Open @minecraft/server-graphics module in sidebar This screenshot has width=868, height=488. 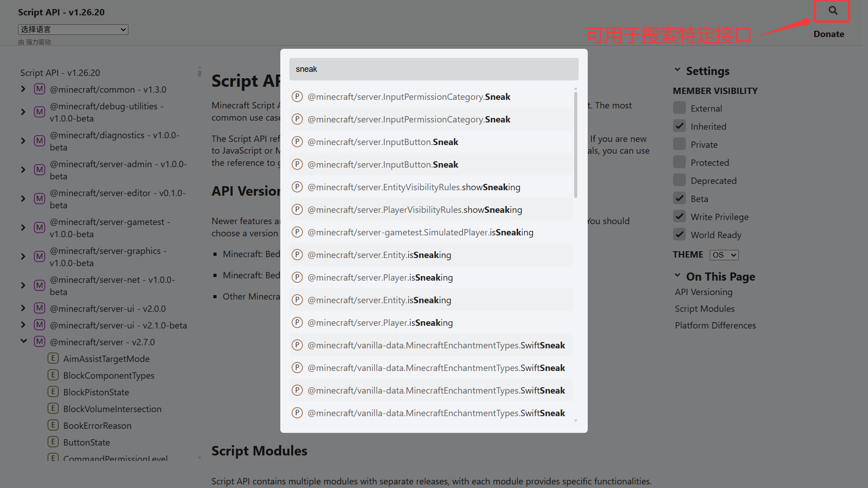click(108, 257)
